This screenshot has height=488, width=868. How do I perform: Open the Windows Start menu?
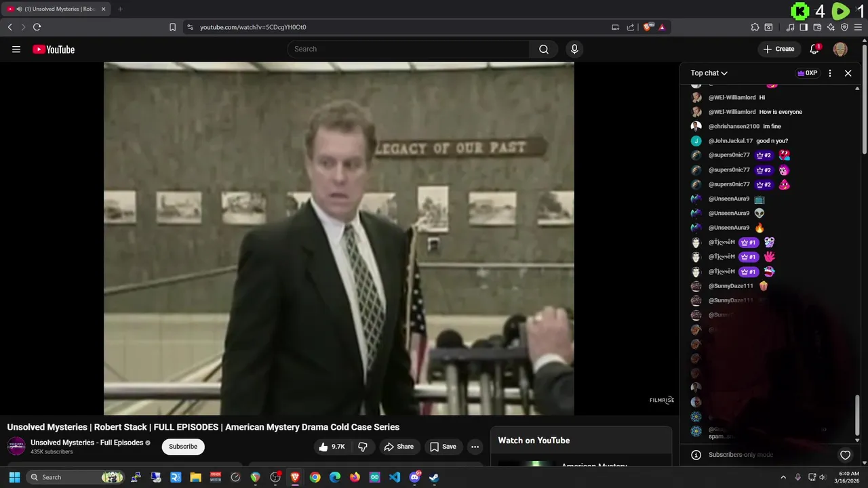pos(14,477)
